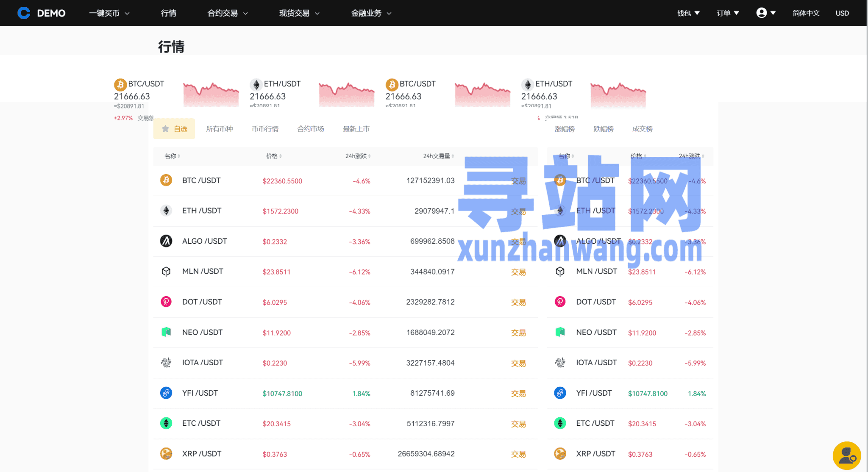This screenshot has height=472, width=868.
Task: Sort main table by 价格
Action: pos(274,156)
